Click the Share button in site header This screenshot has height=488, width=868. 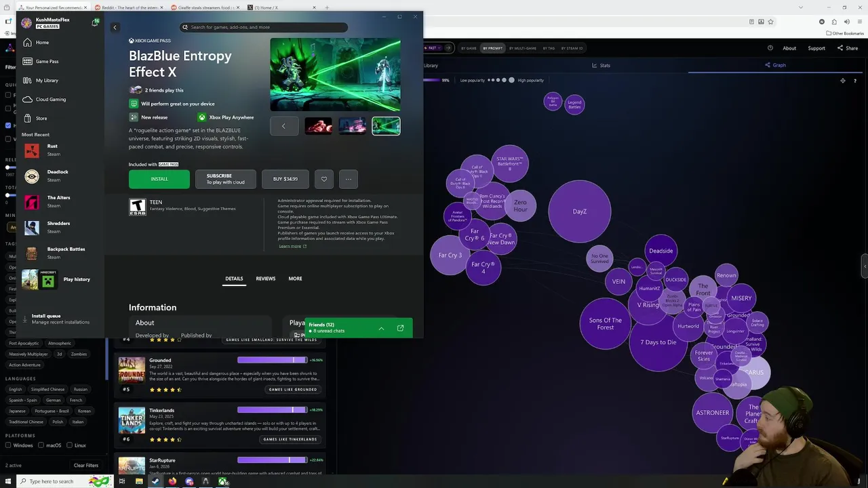(848, 48)
